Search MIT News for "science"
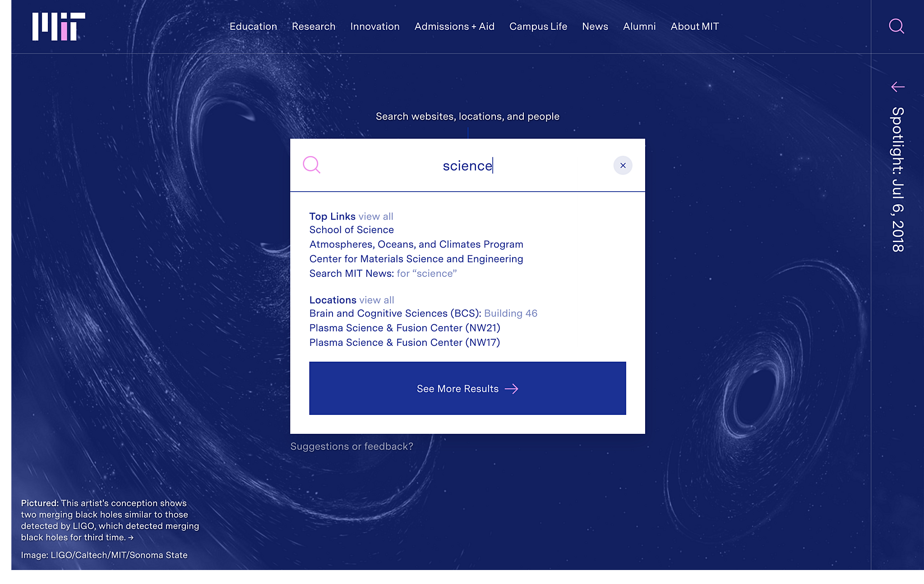 tap(383, 273)
